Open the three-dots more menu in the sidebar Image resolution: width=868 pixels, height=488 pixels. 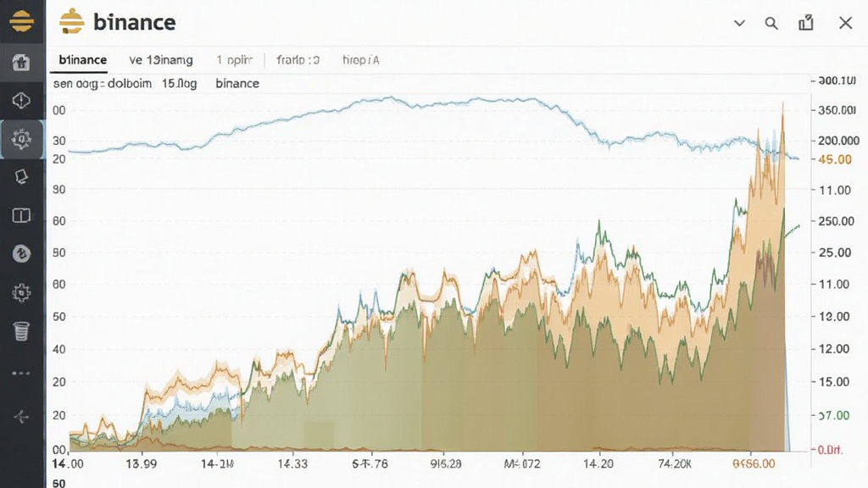pos(21,373)
